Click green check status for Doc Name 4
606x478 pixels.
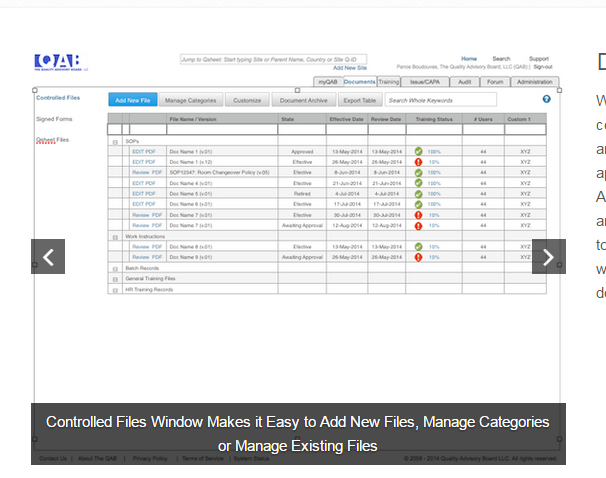418,183
